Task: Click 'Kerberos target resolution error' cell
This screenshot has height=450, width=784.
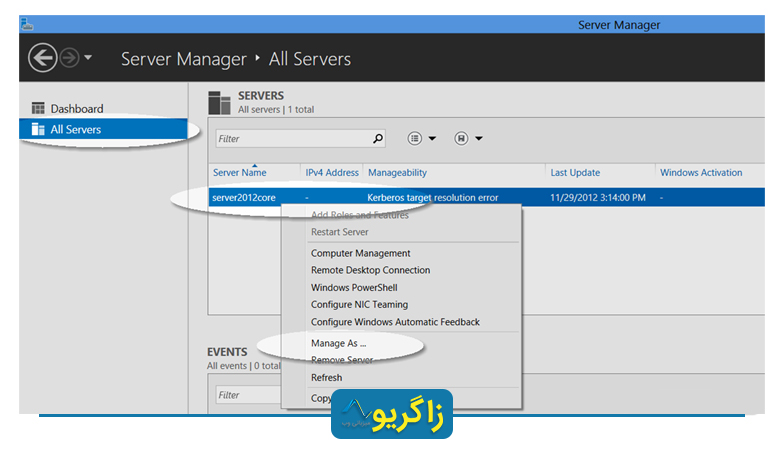Action: pyautogui.click(x=432, y=198)
